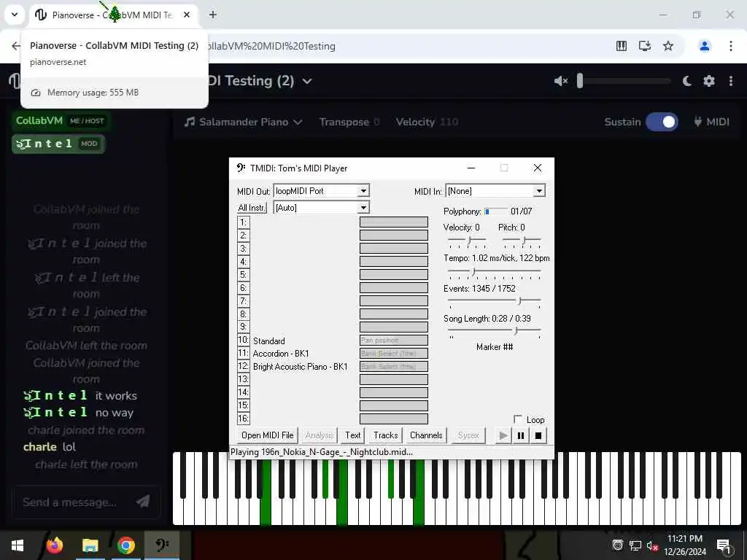Stop TMIDI playback
This screenshot has height=560, width=747.
(x=538, y=435)
